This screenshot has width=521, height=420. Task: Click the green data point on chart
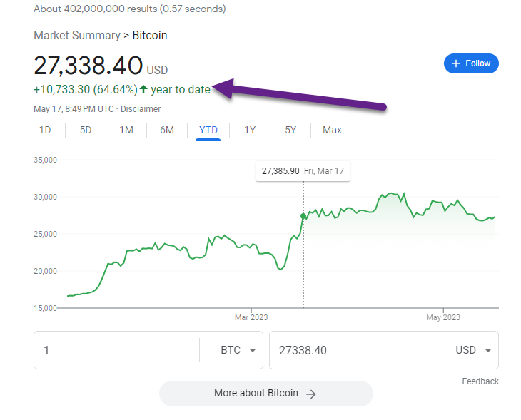coord(303,216)
